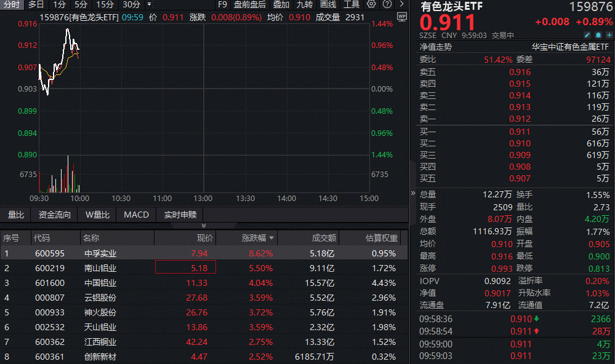Open the period dropdown arrow beside 30分
615x364 pixels.
pos(148,5)
